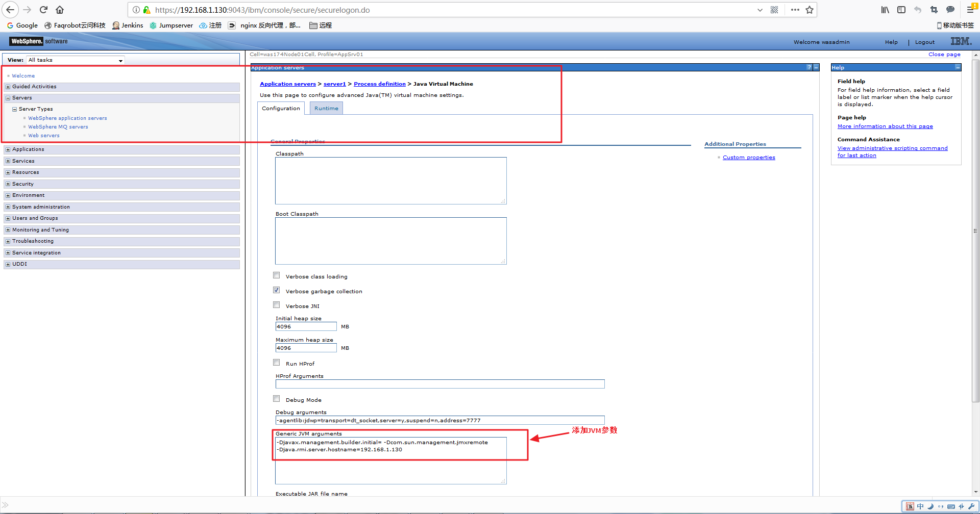Open WebSphere MQ servers link
The height and width of the screenshot is (514, 980).
(x=58, y=127)
